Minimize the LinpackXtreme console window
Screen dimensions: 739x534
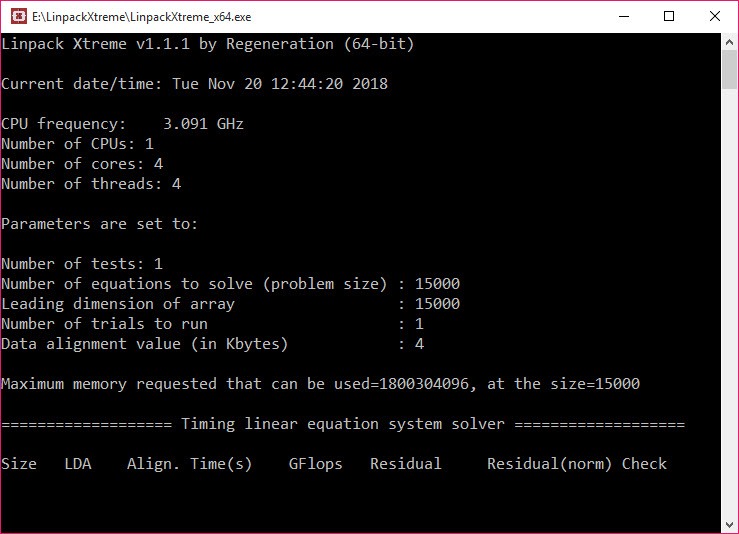(624, 16)
